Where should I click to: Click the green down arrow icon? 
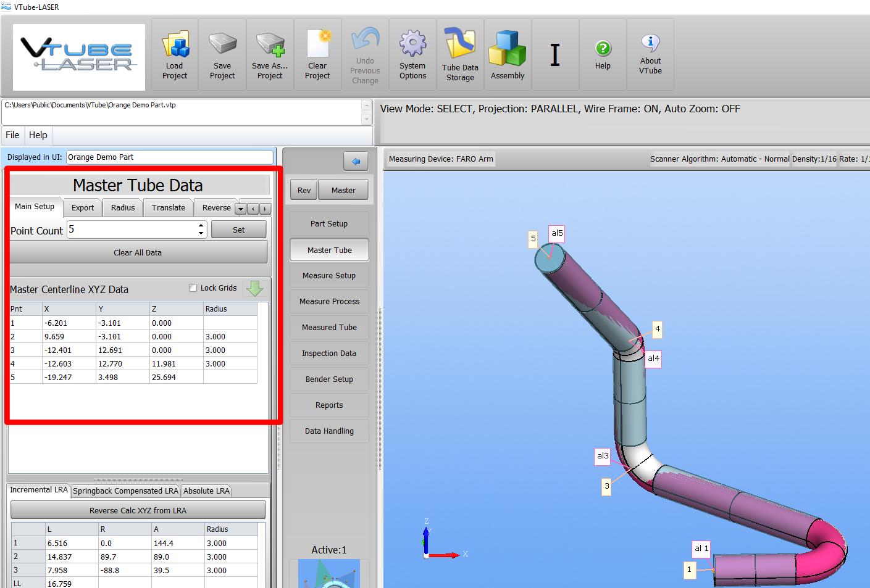pos(254,288)
